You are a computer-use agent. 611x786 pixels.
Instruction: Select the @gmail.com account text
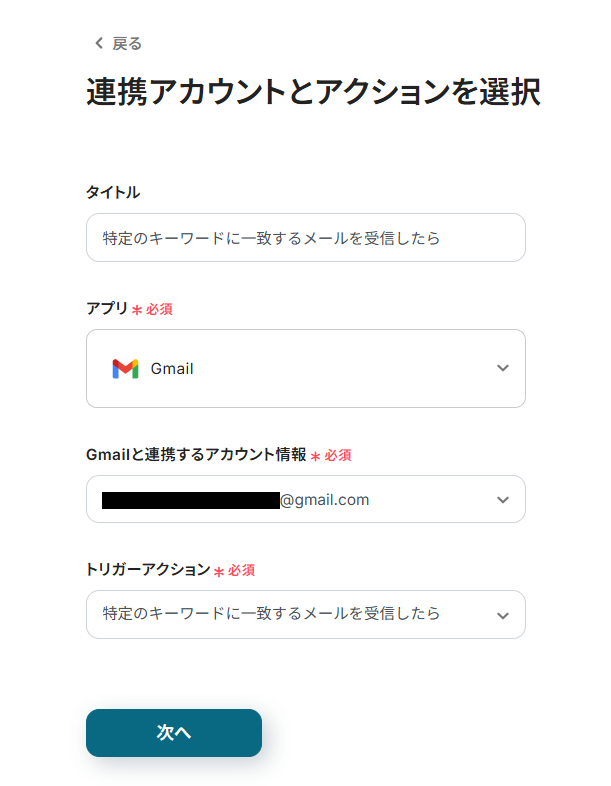click(324, 500)
